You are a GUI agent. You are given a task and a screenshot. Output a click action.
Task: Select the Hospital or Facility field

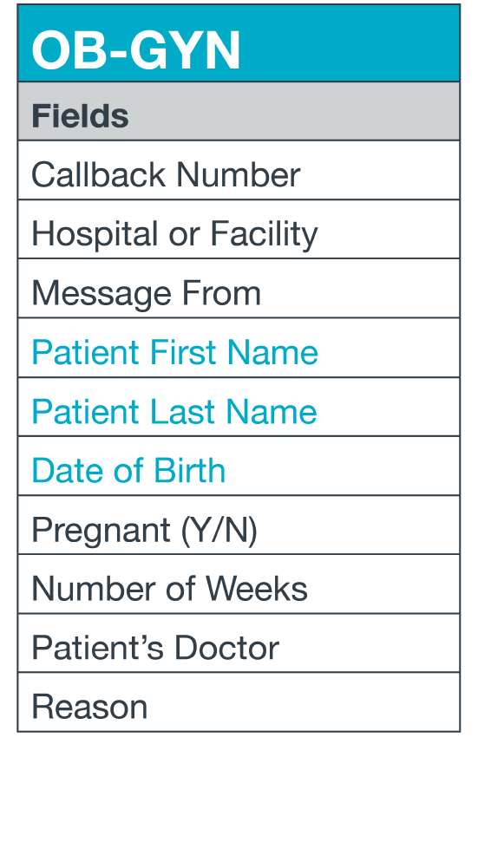coord(239,229)
